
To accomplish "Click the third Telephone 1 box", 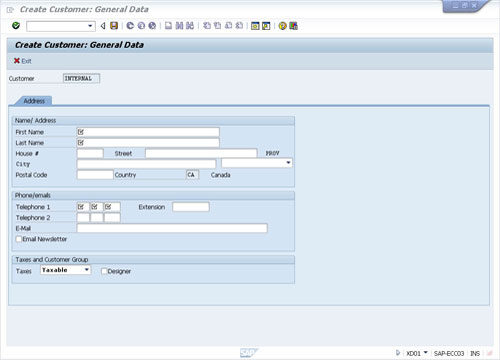I will pyautogui.click(x=112, y=207).
